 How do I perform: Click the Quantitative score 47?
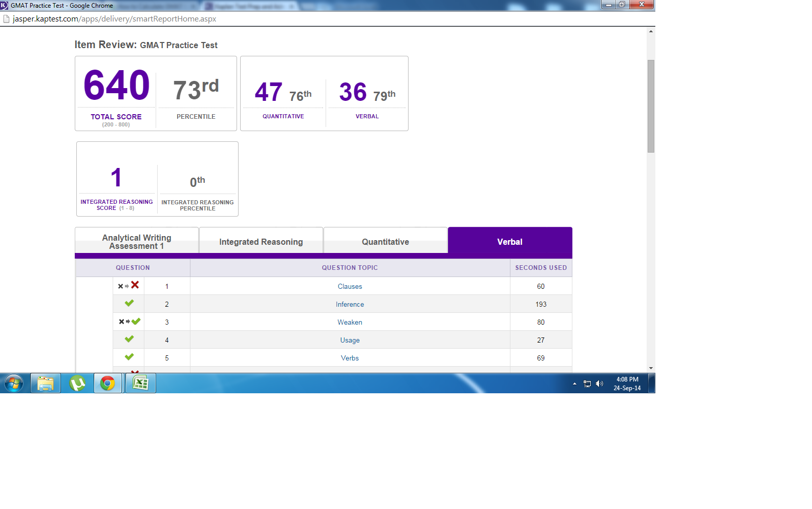[268, 92]
